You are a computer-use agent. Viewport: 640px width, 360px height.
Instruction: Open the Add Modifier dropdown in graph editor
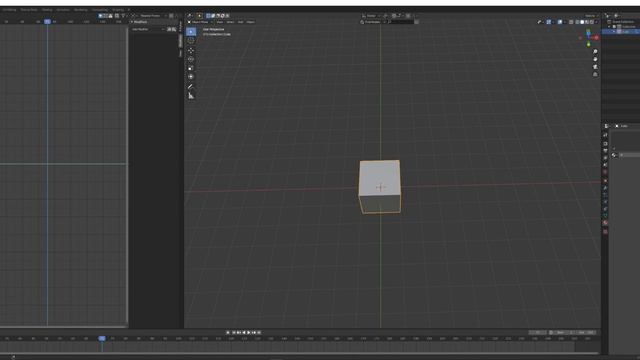[148, 29]
